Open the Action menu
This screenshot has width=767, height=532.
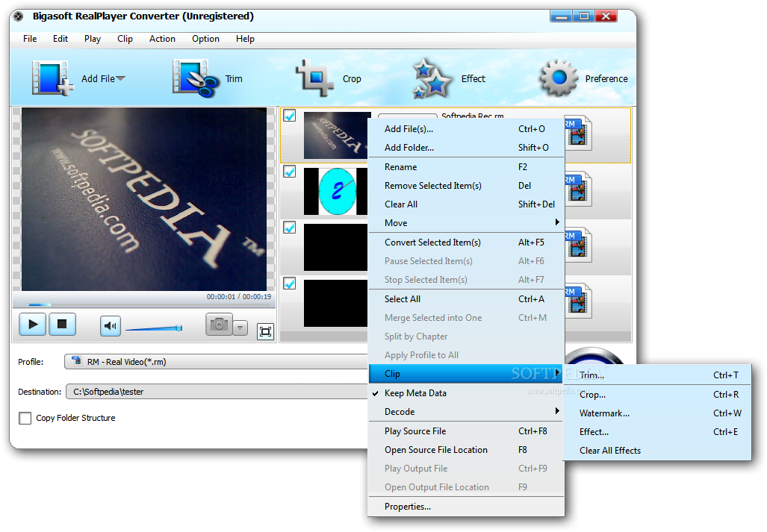point(162,39)
